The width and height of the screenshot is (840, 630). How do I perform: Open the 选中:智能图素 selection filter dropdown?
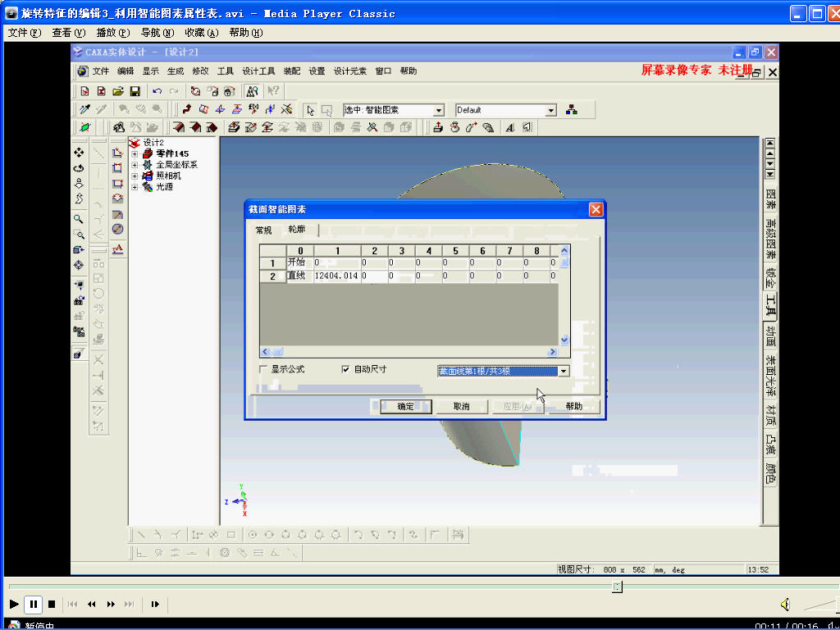click(439, 110)
